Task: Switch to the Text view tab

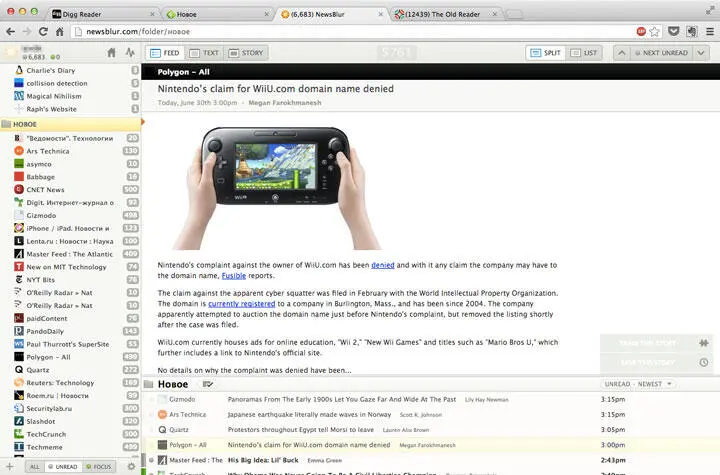Action: pyautogui.click(x=204, y=53)
